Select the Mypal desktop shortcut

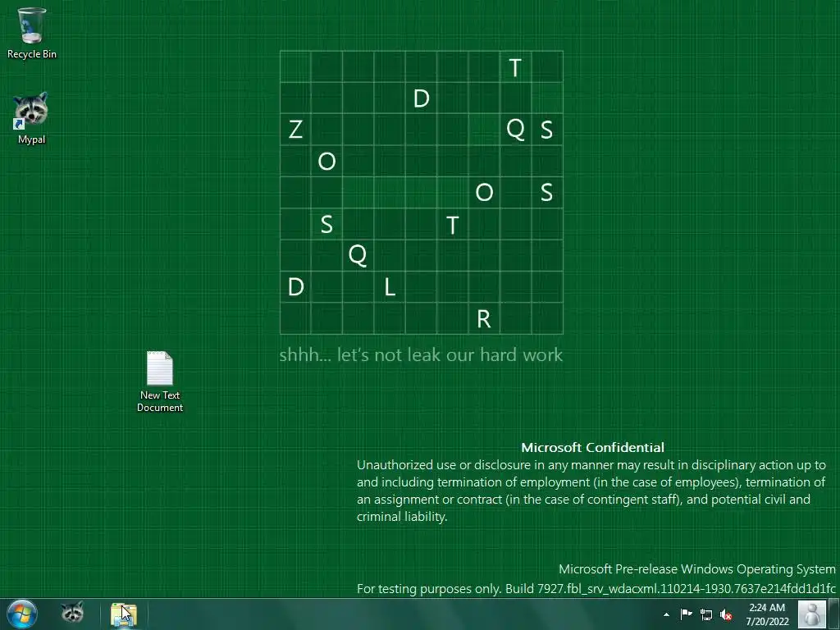[32, 118]
